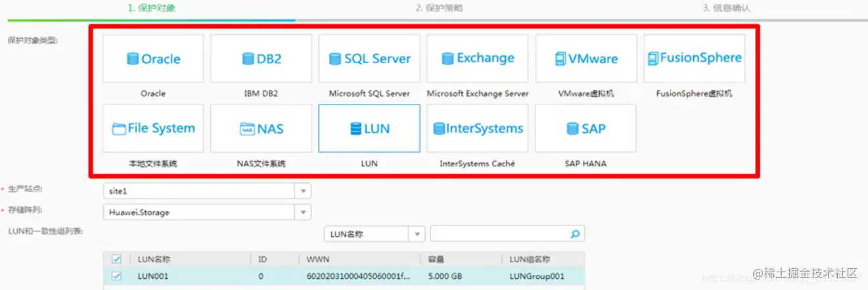Sort by the 容量 column header
Screen dimensions: 868x290
[x=436, y=259]
